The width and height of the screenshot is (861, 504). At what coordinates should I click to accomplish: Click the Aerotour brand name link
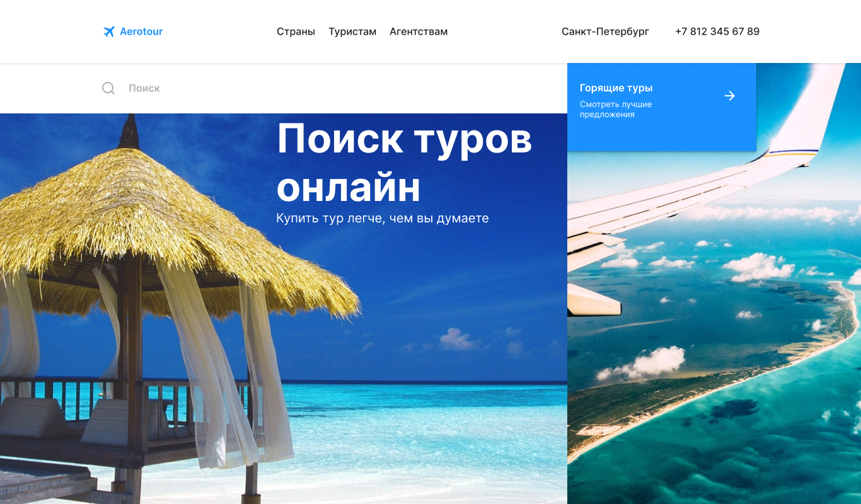[x=141, y=31]
